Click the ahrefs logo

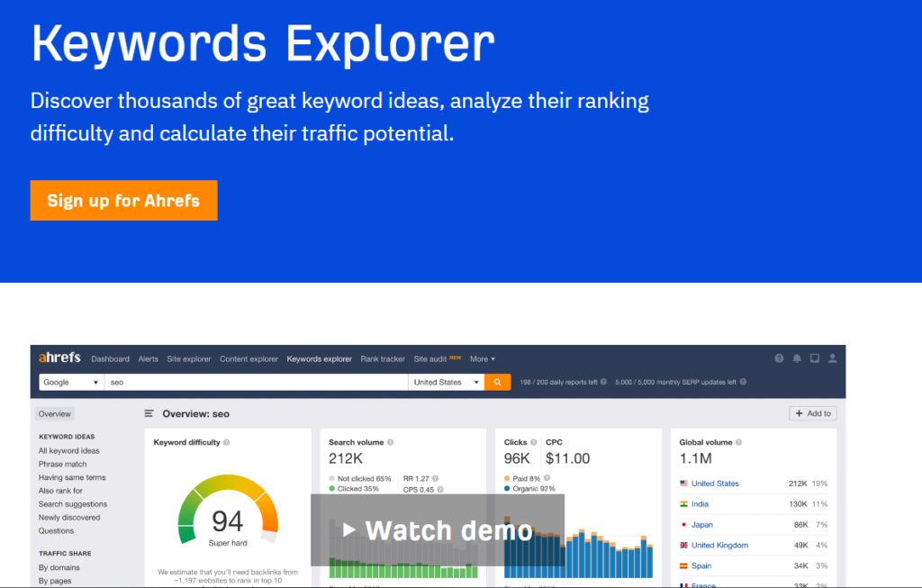pos(59,357)
